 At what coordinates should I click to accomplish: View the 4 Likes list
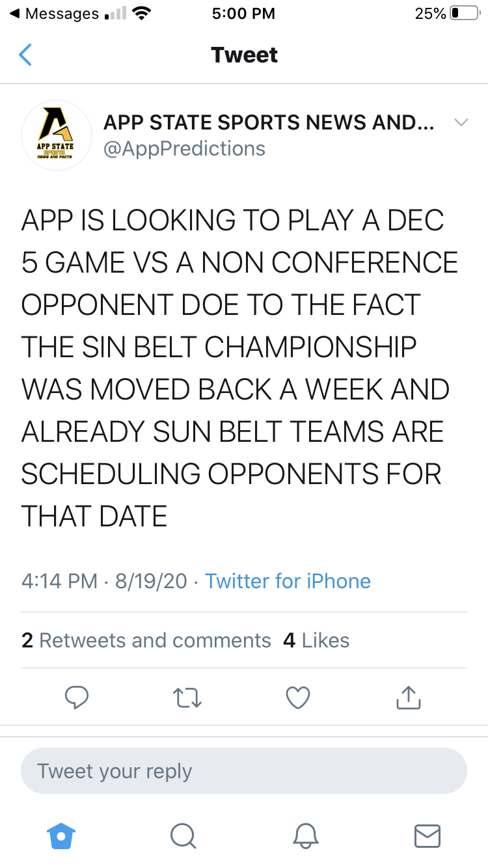(x=317, y=640)
